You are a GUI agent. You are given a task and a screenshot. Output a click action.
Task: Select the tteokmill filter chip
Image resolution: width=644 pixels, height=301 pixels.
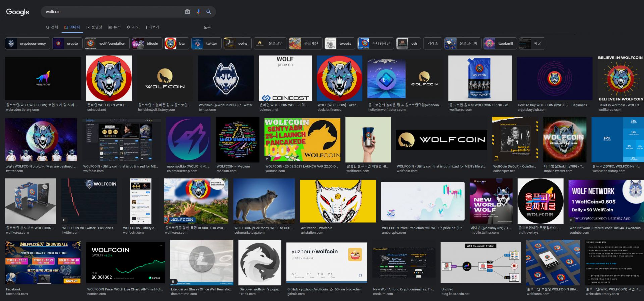[500, 43]
